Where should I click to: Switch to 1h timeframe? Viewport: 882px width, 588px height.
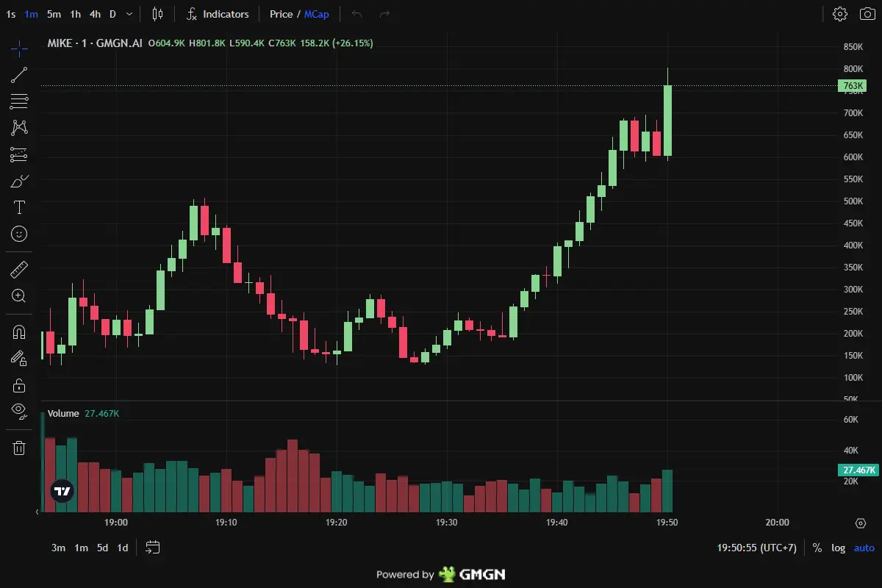[75, 14]
